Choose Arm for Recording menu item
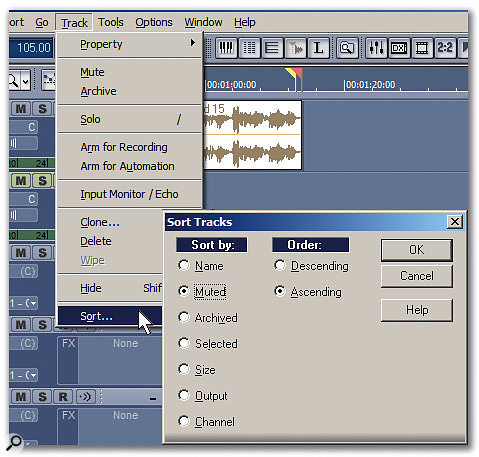The height and width of the screenshot is (457, 479). [129, 147]
